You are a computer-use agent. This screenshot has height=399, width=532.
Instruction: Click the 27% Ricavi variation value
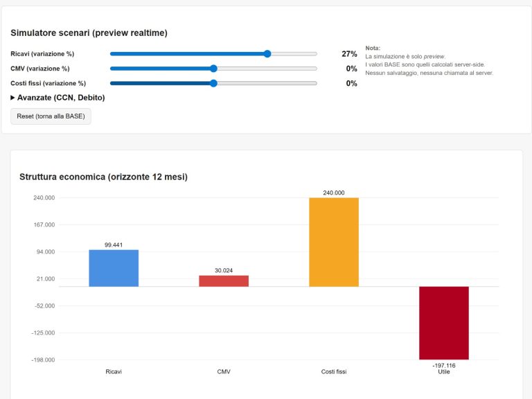[349, 53]
